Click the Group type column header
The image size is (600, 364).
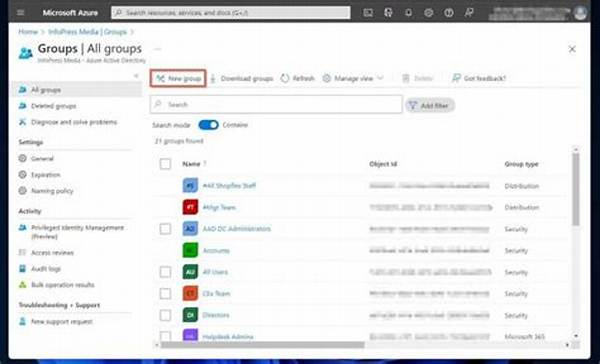tap(521, 164)
